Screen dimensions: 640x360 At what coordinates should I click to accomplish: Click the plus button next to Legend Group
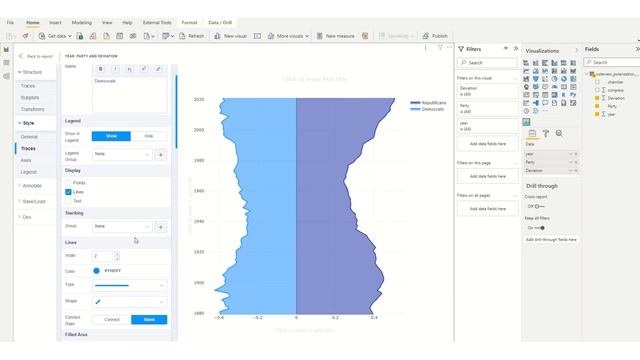(161, 155)
